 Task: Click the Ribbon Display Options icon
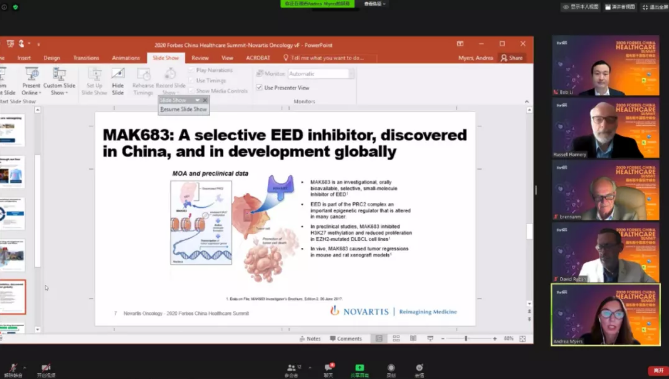coord(460,44)
